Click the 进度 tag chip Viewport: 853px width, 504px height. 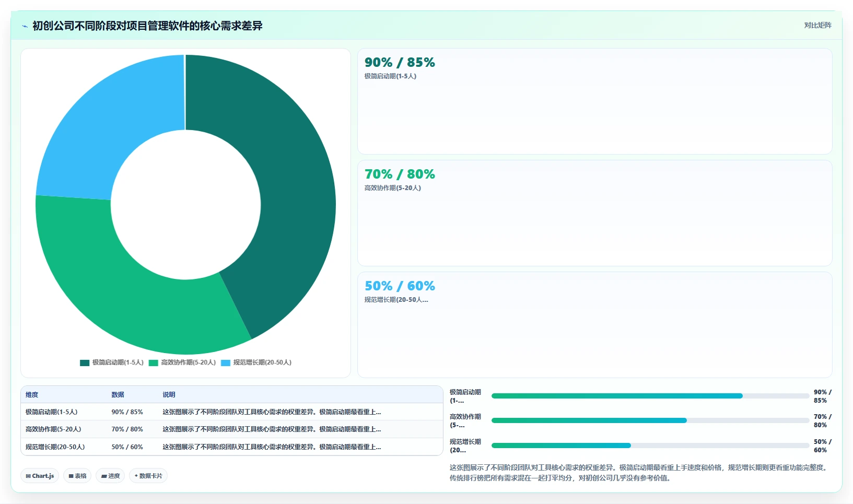point(110,476)
